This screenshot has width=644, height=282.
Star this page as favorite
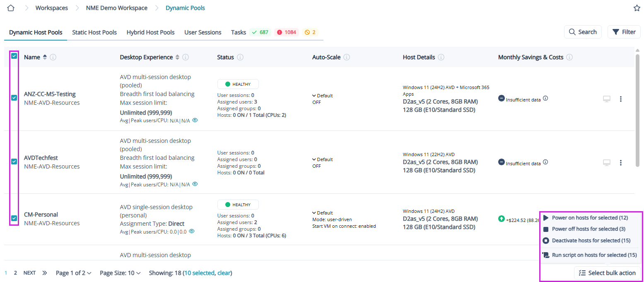(x=637, y=8)
